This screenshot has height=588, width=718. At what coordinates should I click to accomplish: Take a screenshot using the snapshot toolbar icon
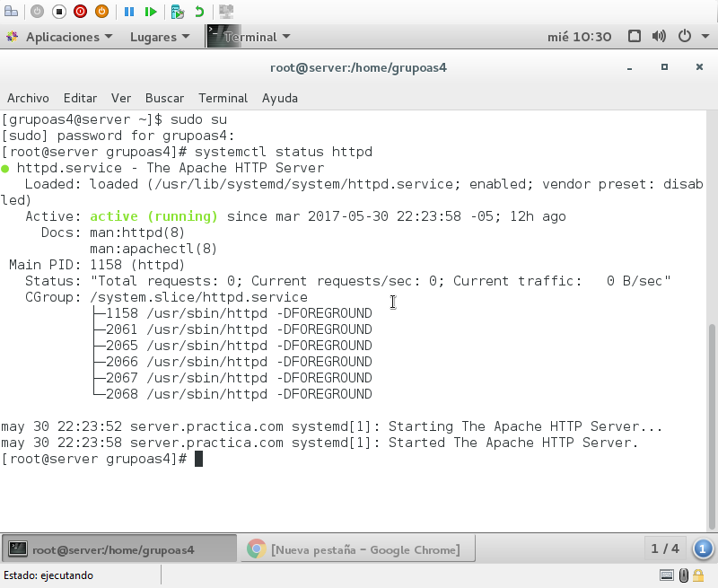[x=179, y=12]
